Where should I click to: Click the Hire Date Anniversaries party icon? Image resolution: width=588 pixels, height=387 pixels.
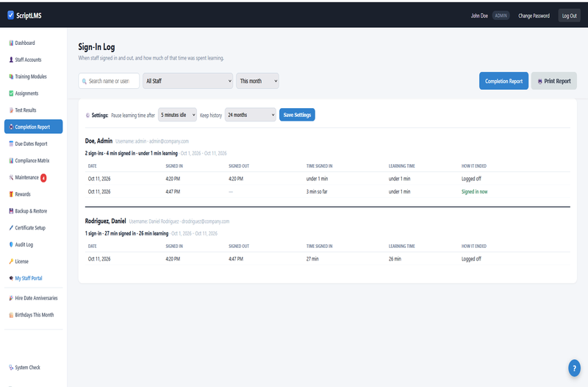click(x=11, y=299)
